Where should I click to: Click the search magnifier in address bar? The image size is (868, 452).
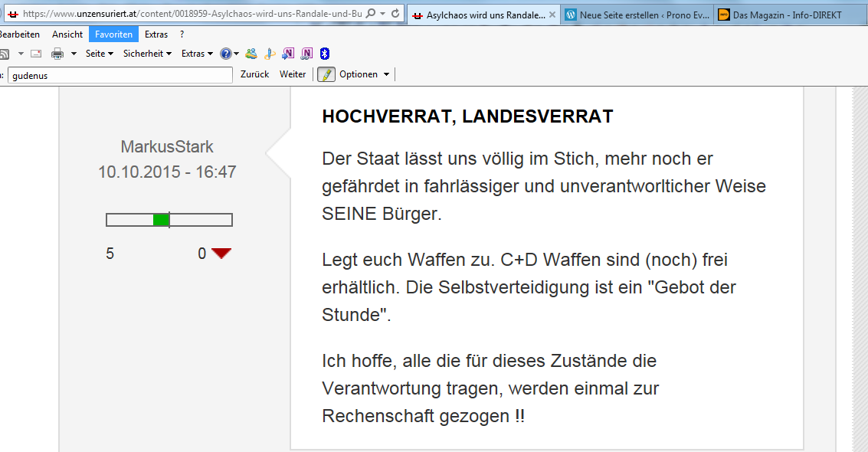[371, 14]
